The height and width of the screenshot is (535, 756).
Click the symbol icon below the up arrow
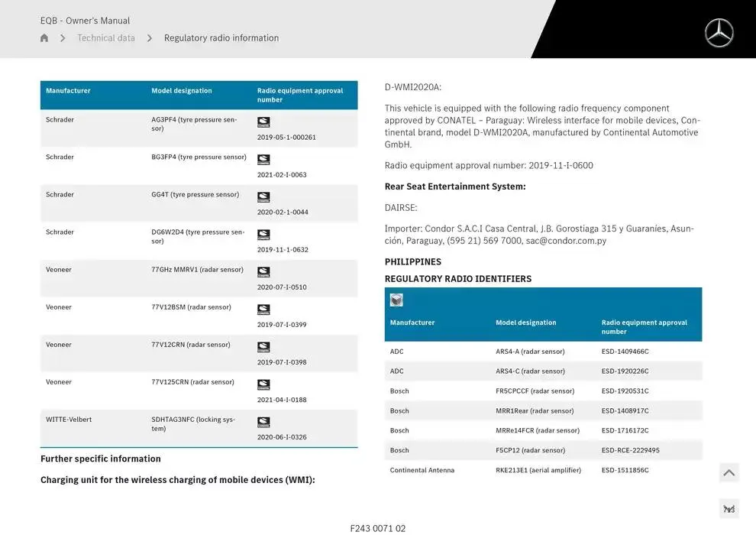click(729, 507)
